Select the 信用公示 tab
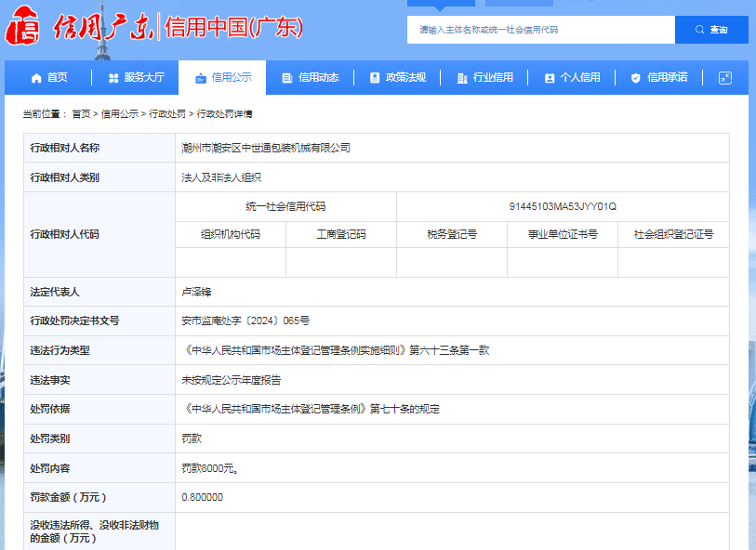This screenshot has width=756, height=550. pos(222,77)
